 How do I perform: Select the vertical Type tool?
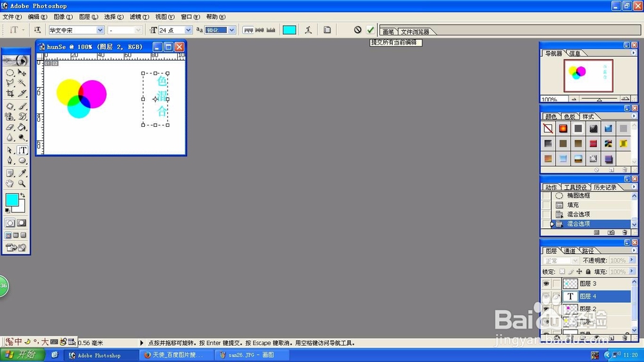(x=22, y=150)
